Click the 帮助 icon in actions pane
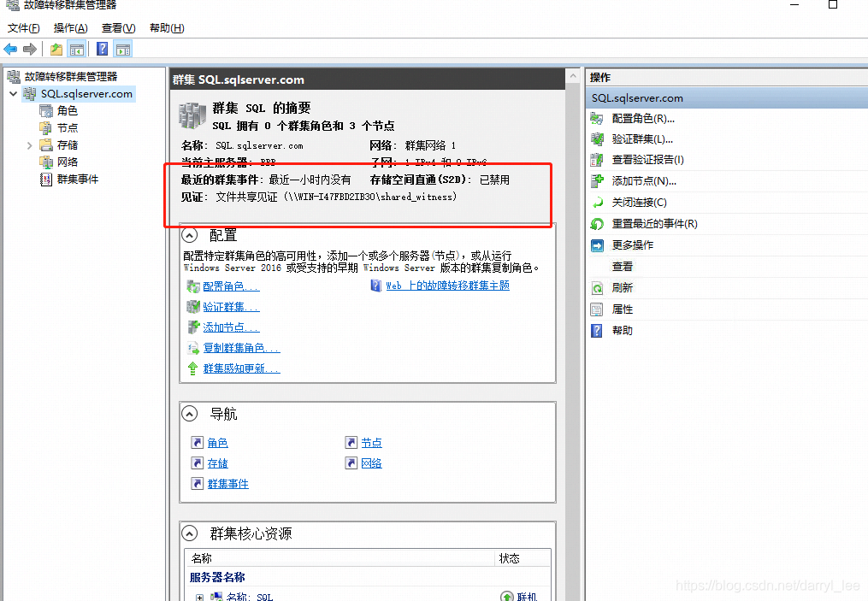 tap(597, 330)
